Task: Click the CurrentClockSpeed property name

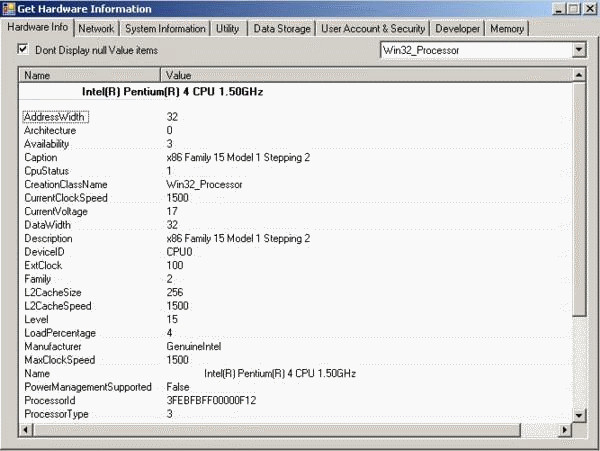Action: [x=66, y=198]
